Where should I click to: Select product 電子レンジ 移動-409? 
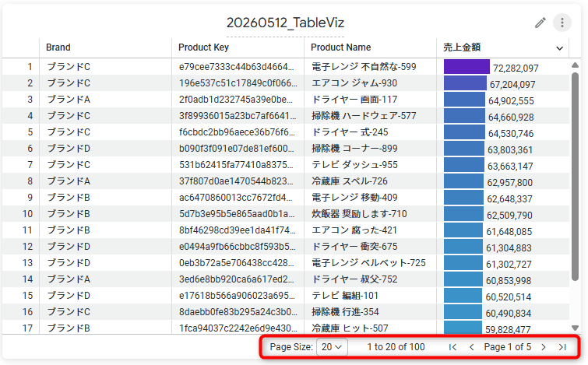pos(354,197)
